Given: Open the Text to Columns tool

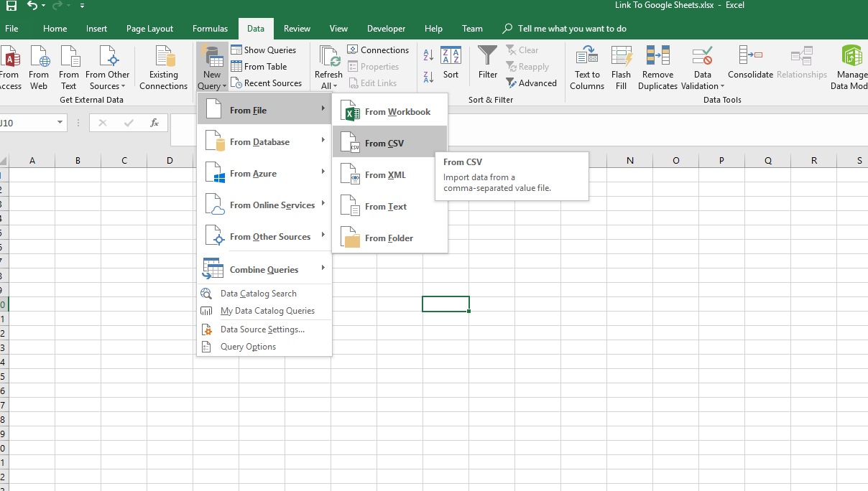Looking at the screenshot, I should (587, 67).
